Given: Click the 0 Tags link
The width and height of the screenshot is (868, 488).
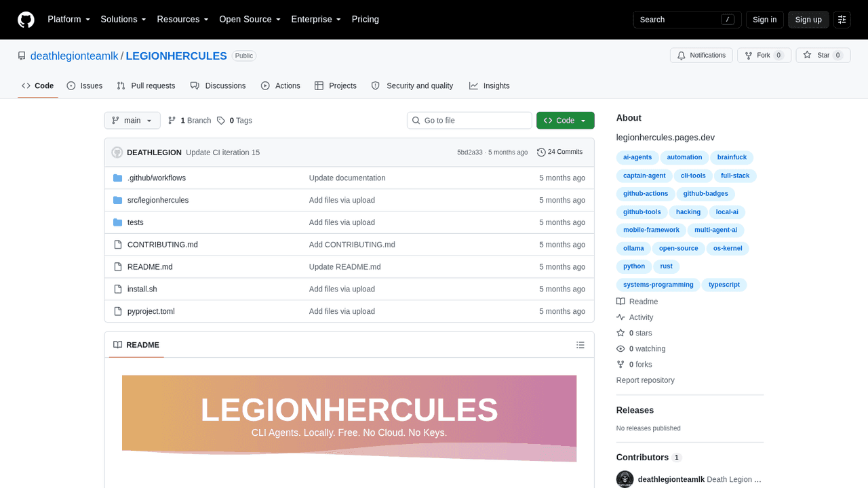Looking at the screenshot, I should click(x=235, y=121).
